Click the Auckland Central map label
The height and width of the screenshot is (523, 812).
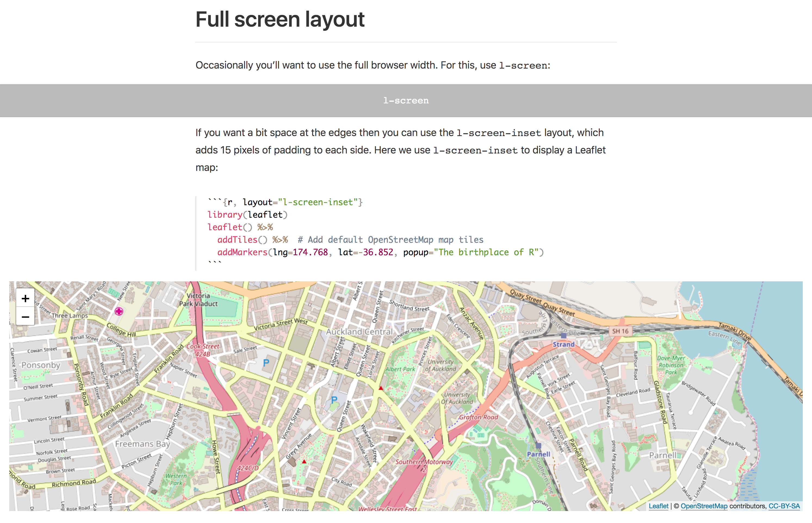click(x=359, y=331)
